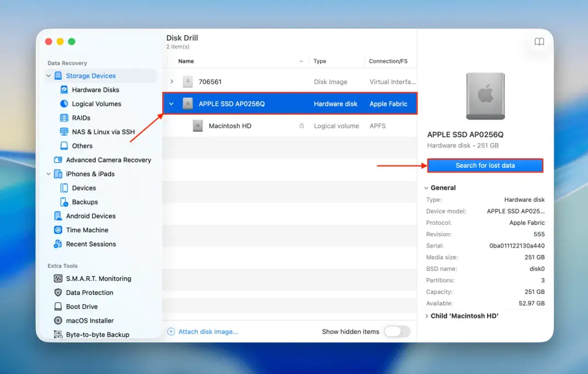Viewport: 588px width, 374px height.
Task: Click the macOS Installer icon
Action: click(58, 320)
